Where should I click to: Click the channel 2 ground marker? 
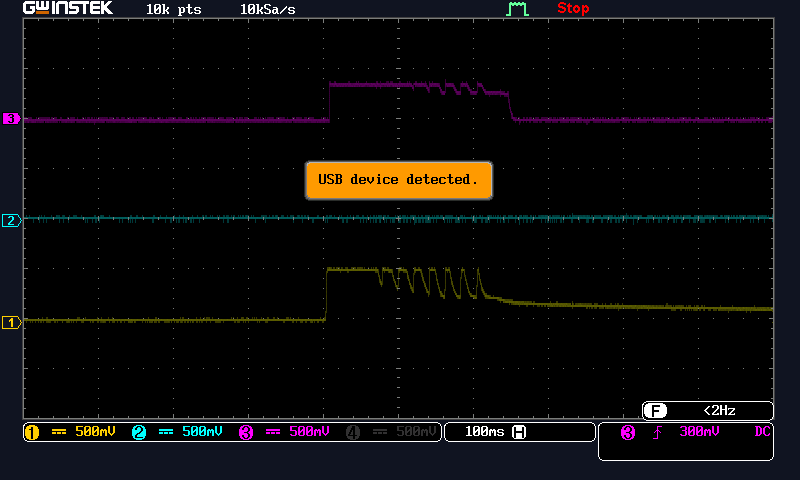[11, 221]
